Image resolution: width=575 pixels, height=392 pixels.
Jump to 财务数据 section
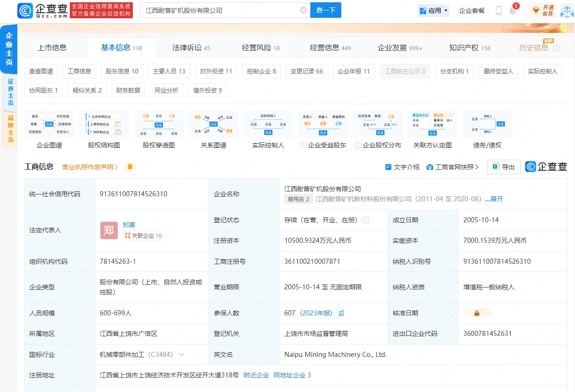pos(128,90)
